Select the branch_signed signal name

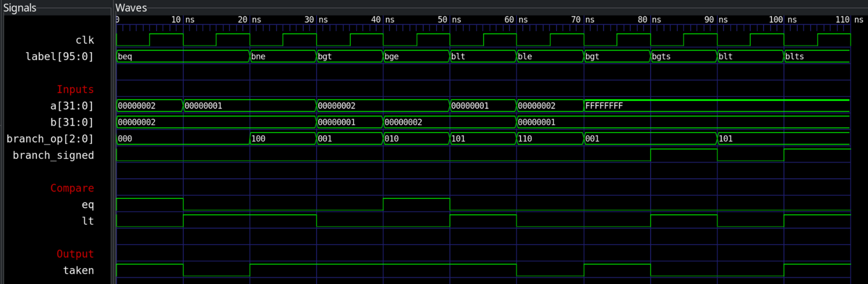click(54, 155)
